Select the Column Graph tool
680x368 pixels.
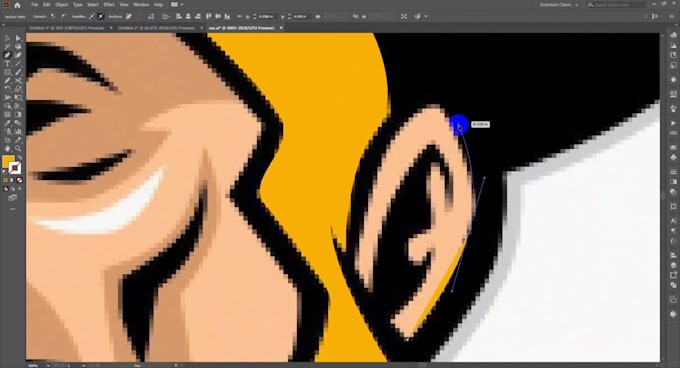click(18, 131)
